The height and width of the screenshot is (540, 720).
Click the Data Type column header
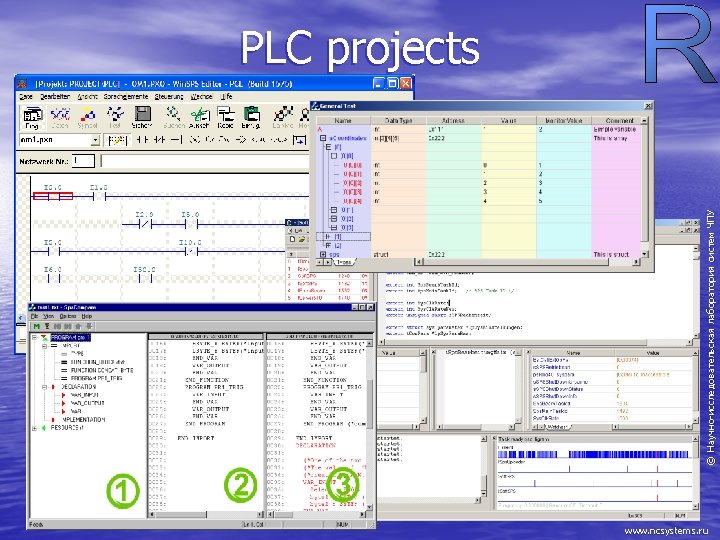pos(399,120)
